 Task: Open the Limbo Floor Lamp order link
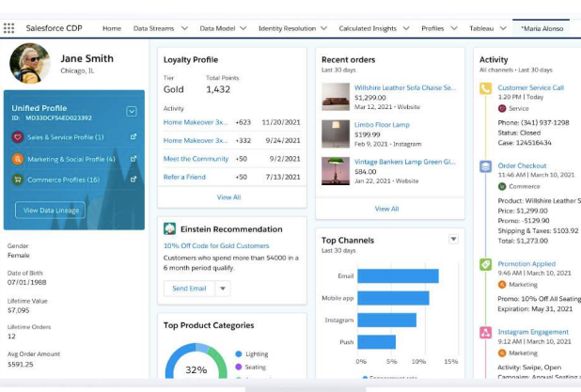(x=382, y=125)
